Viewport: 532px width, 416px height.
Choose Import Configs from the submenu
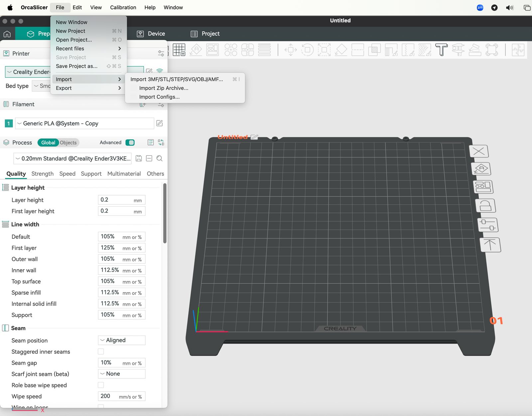(x=159, y=97)
